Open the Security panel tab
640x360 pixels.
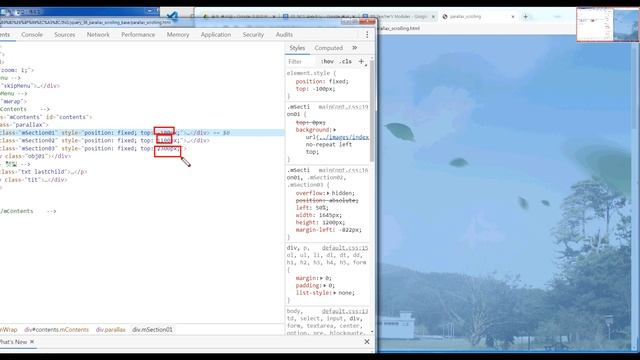253,35
